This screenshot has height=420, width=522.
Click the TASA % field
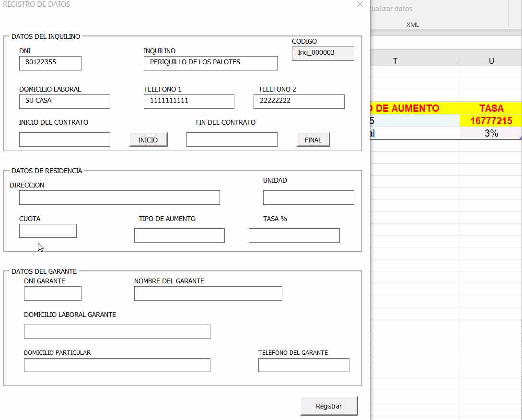(x=294, y=235)
